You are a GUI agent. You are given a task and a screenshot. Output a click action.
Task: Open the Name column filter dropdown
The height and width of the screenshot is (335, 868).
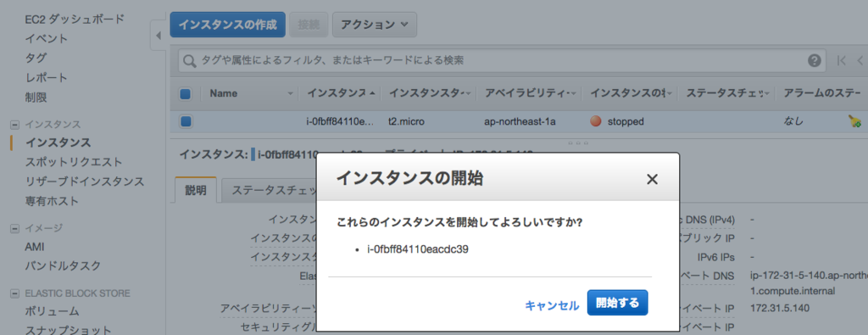pyautogui.click(x=290, y=94)
